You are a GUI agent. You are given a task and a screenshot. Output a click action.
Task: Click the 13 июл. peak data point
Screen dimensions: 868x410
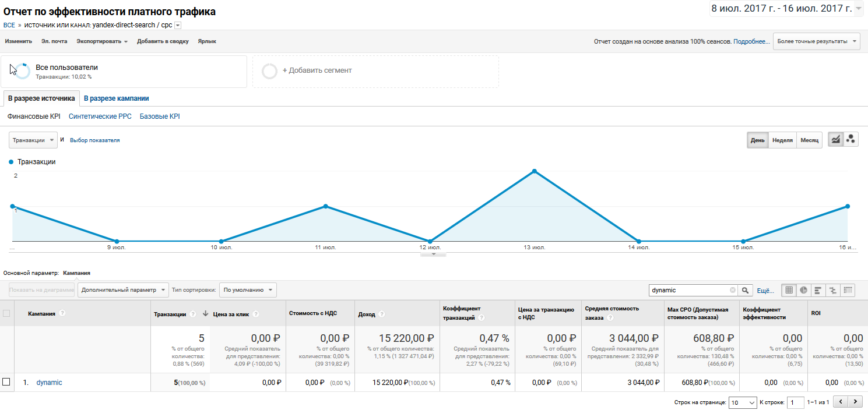point(534,171)
